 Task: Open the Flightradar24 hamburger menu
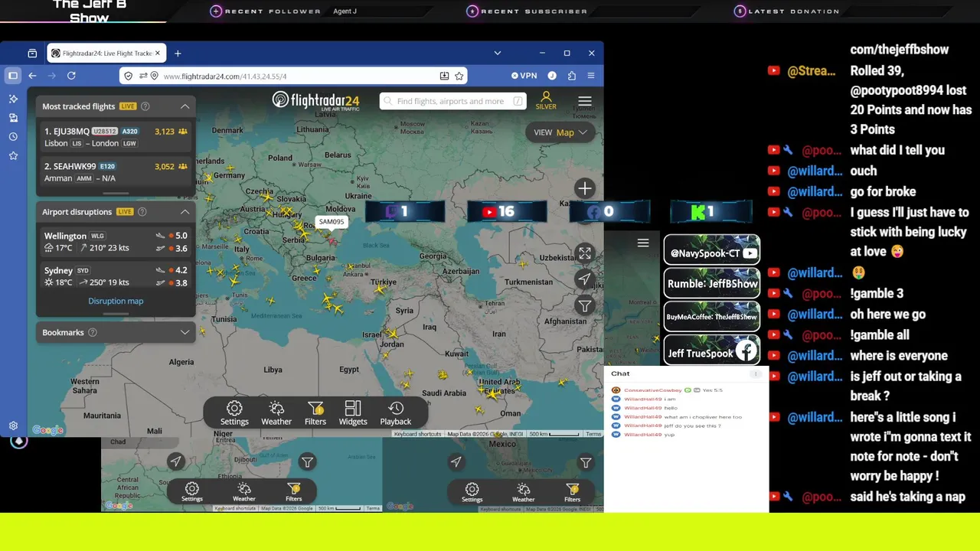coord(585,101)
